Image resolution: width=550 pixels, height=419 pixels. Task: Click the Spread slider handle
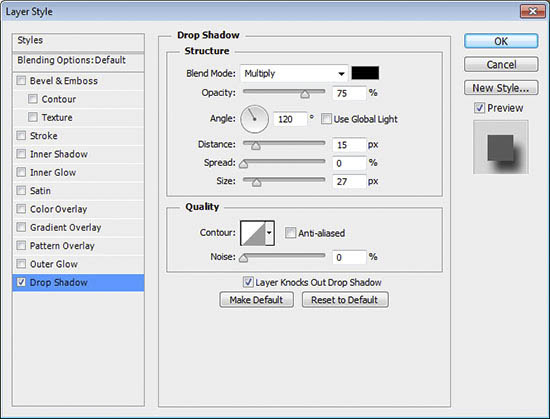click(x=243, y=164)
